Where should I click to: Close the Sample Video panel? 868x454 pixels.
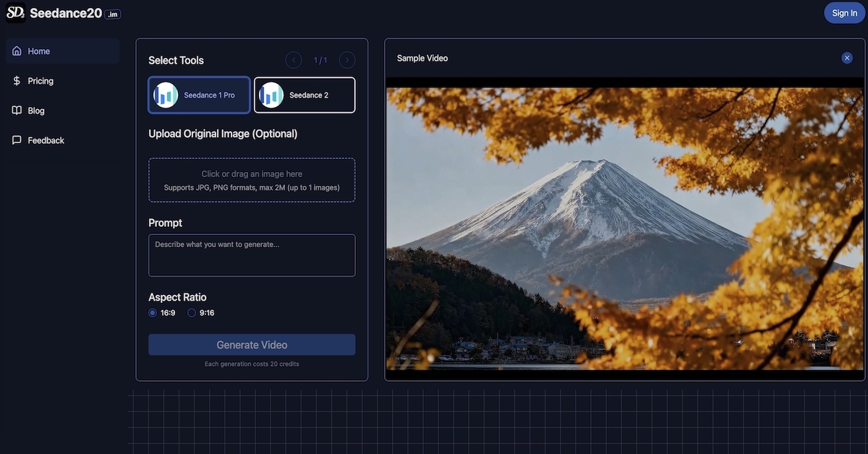pos(846,58)
